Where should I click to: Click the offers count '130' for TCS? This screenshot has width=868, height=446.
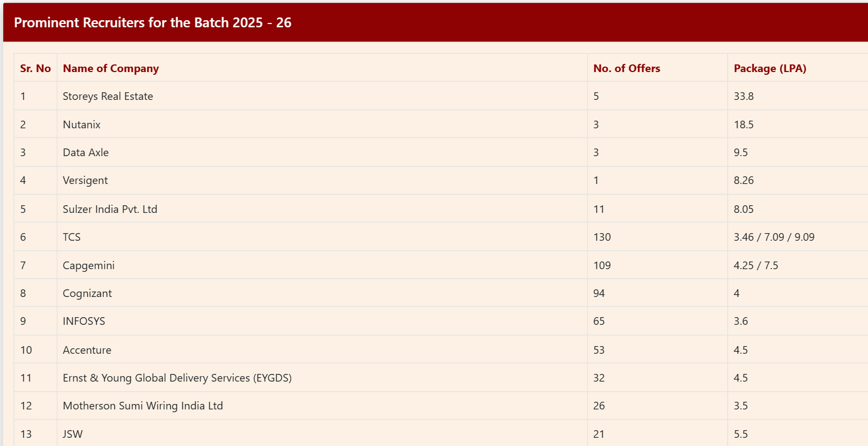[602, 237]
